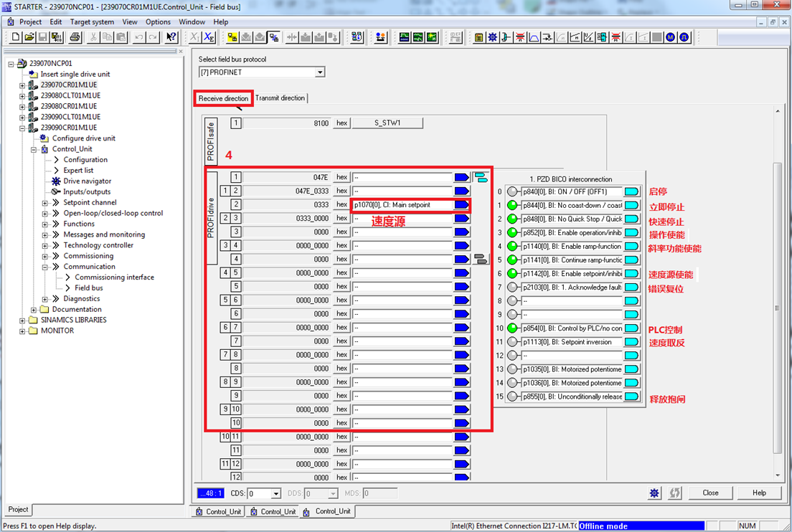The width and height of the screenshot is (792, 532).
Task: Click the main panel vertical scrollbar
Action: point(778,308)
